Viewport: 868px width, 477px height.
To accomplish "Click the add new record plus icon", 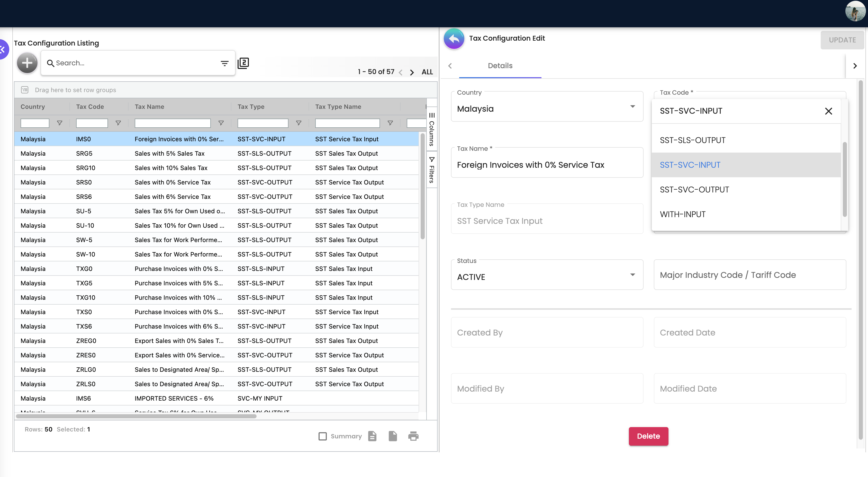I will [27, 63].
